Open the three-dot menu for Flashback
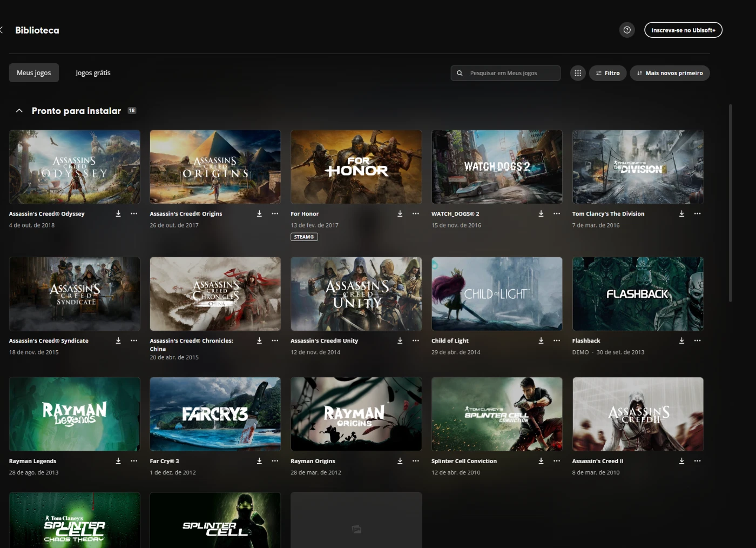This screenshot has height=548, width=756. click(697, 340)
